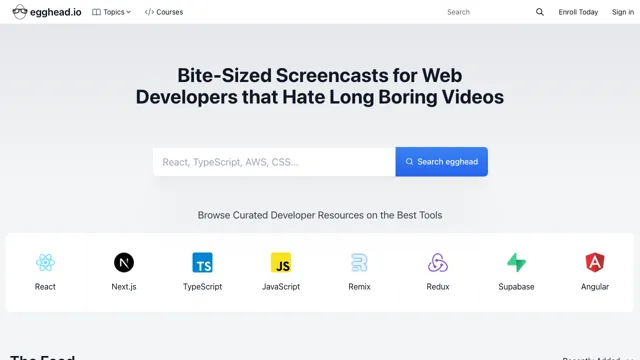This screenshot has width=640, height=360.
Task: Select the Next.js logo icon
Action: [124, 262]
